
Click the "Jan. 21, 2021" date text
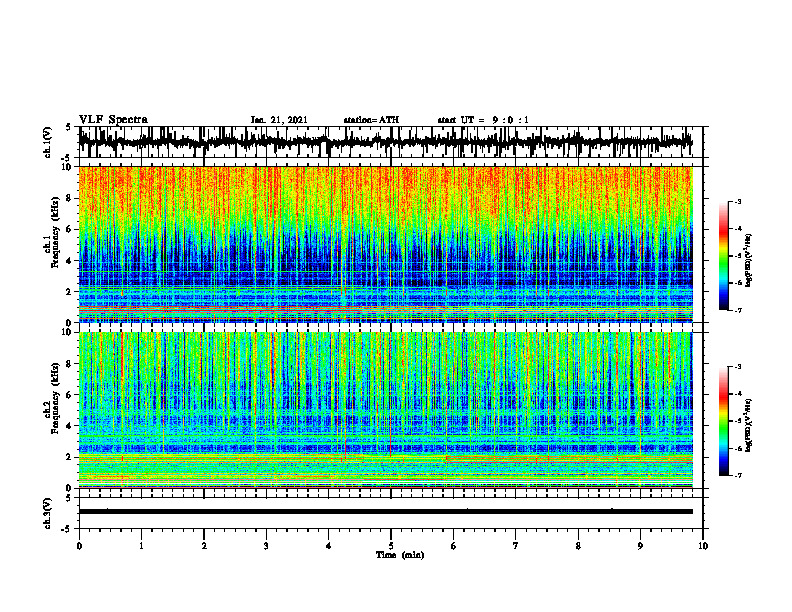(279, 120)
